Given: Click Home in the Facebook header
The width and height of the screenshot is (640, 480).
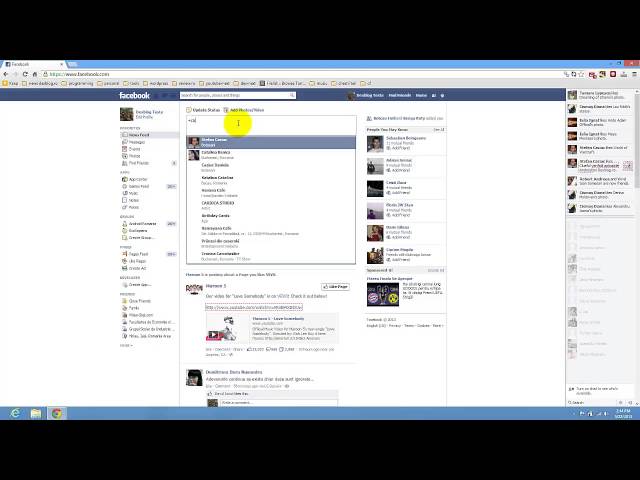Looking at the screenshot, I should click(421, 96).
